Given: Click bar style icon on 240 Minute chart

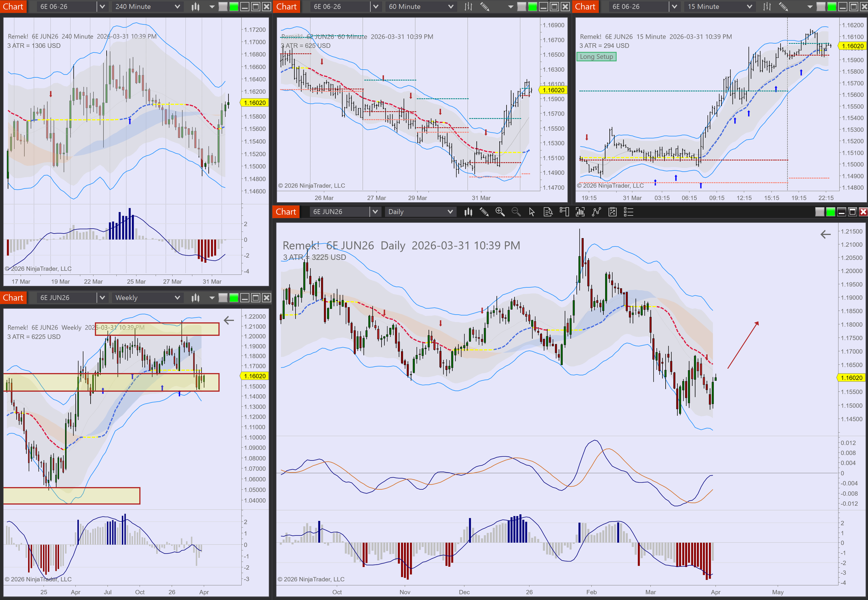Looking at the screenshot, I should 195,7.
